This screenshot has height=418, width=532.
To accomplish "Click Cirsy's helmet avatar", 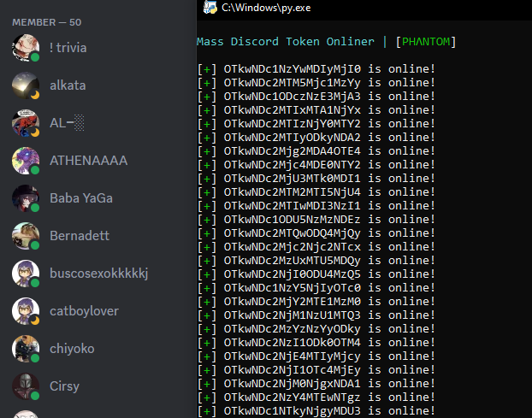I will [26, 386].
